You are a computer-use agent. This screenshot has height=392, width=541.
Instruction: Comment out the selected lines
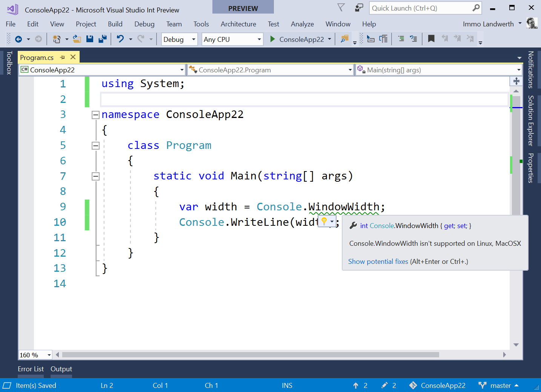pos(401,39)
